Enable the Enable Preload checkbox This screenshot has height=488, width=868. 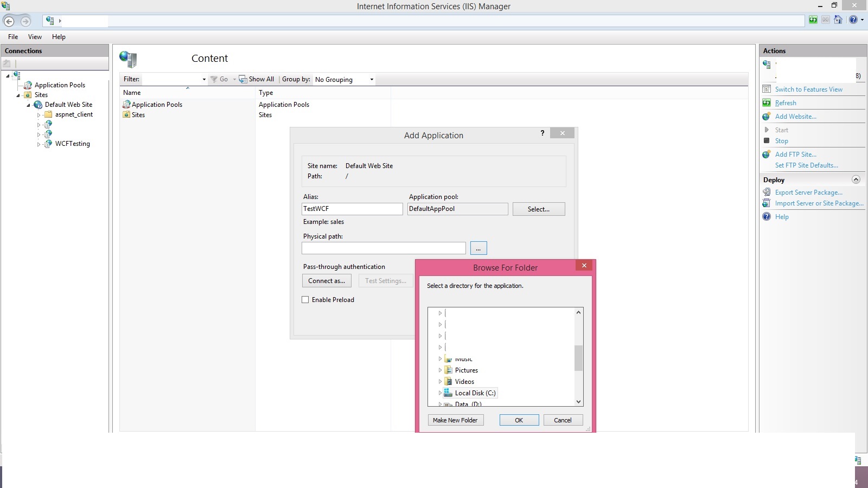point(305,300)
